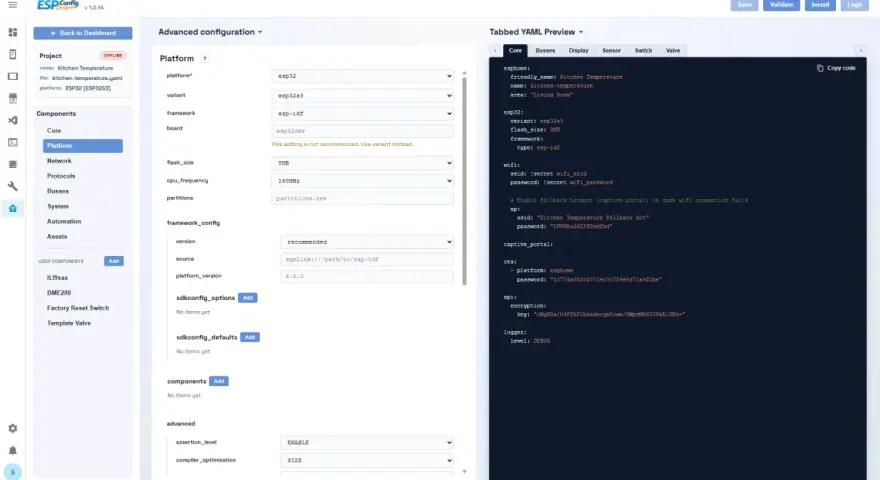Open the user avatar S

(12, 472)
